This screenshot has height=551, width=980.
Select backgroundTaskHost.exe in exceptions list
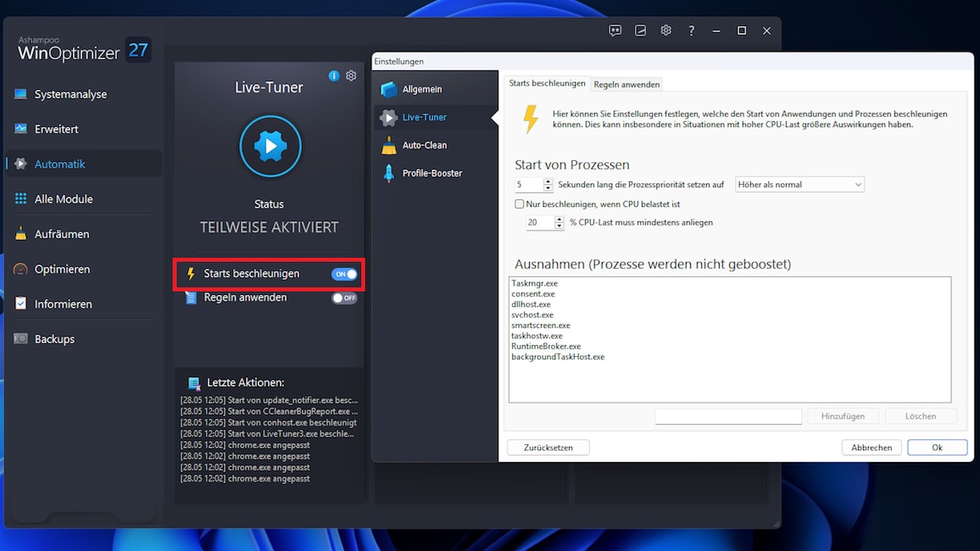tap(558, 357)
